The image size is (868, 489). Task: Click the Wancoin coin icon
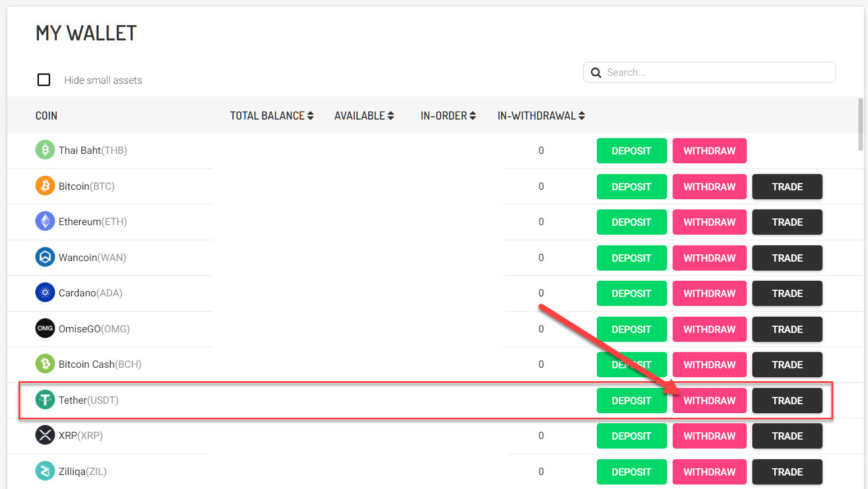[x=45, y=257]
